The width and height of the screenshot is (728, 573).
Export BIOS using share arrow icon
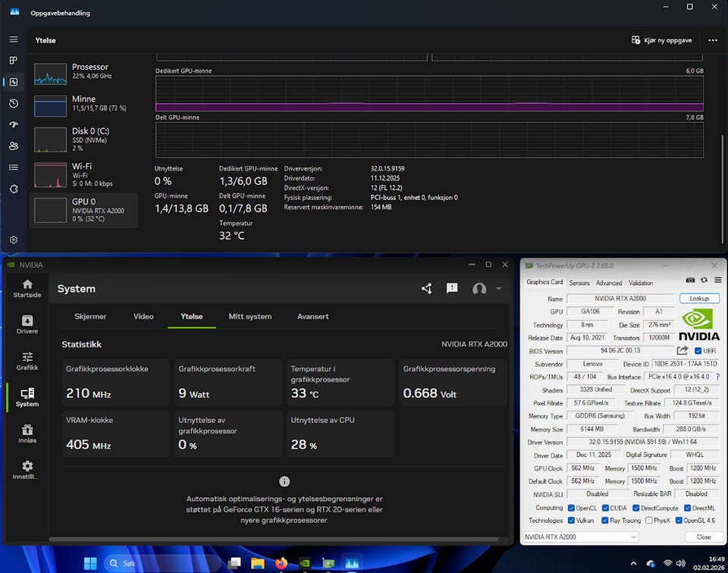tap(682, 350)
